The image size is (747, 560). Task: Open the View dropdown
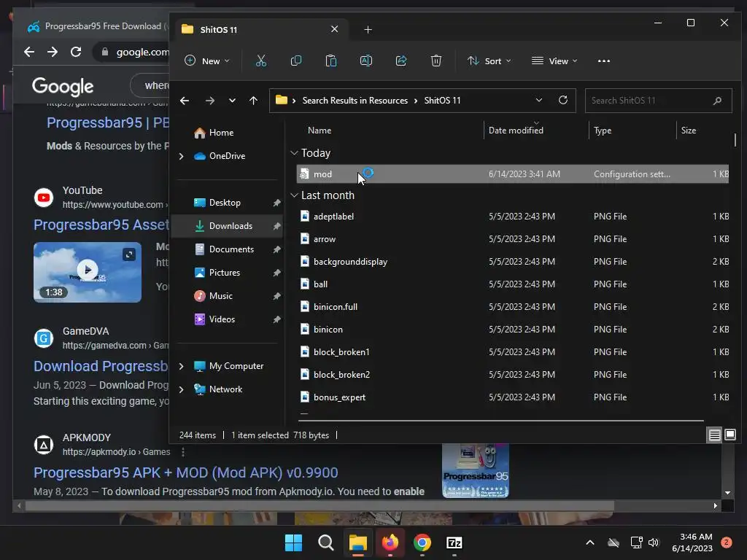coord(554,61)
